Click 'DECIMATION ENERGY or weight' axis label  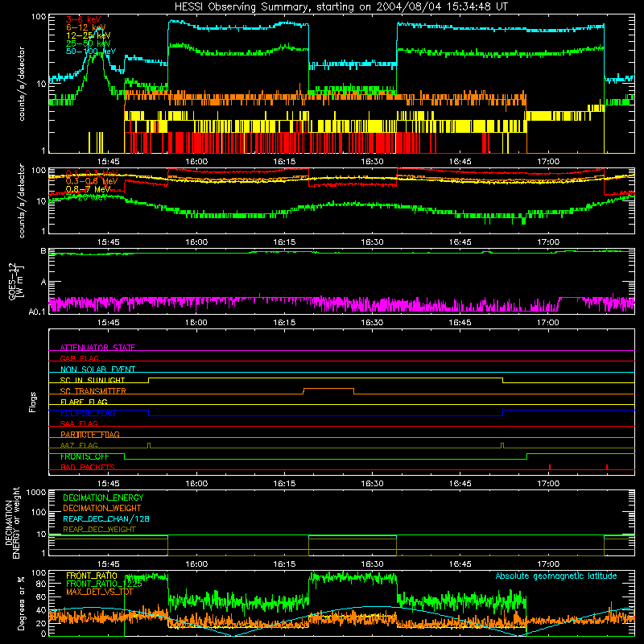tap(12, 522)
